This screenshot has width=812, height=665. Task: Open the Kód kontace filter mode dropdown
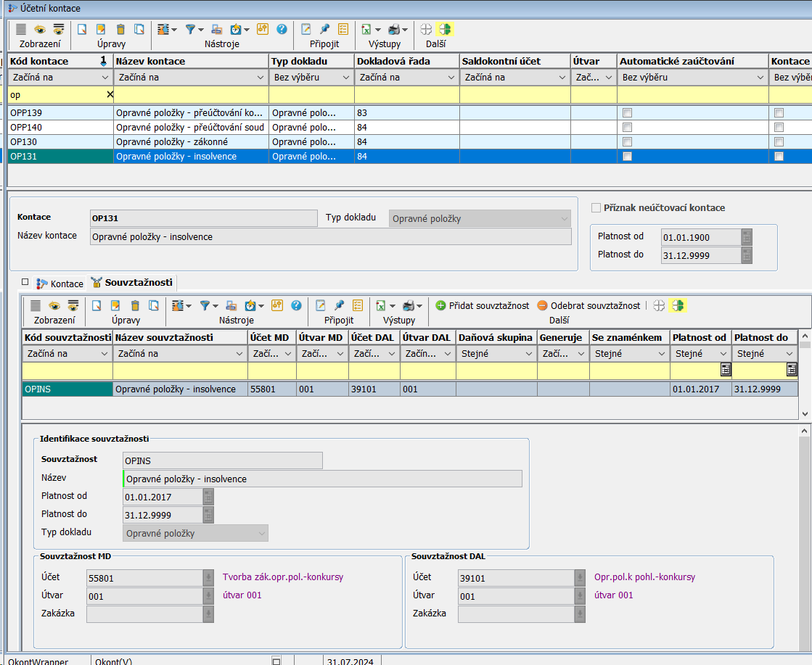pos(104,78)
